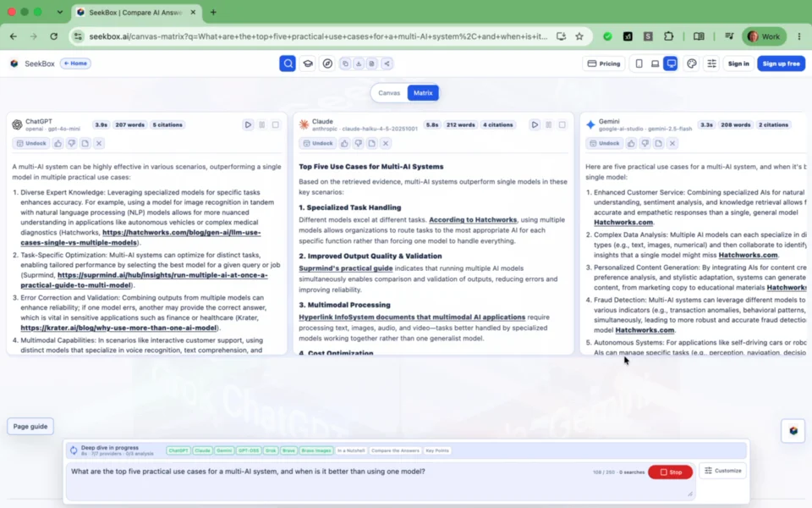The image size is (812, 508).
Task: Click Sign in
Action: (x=738, y=63)
